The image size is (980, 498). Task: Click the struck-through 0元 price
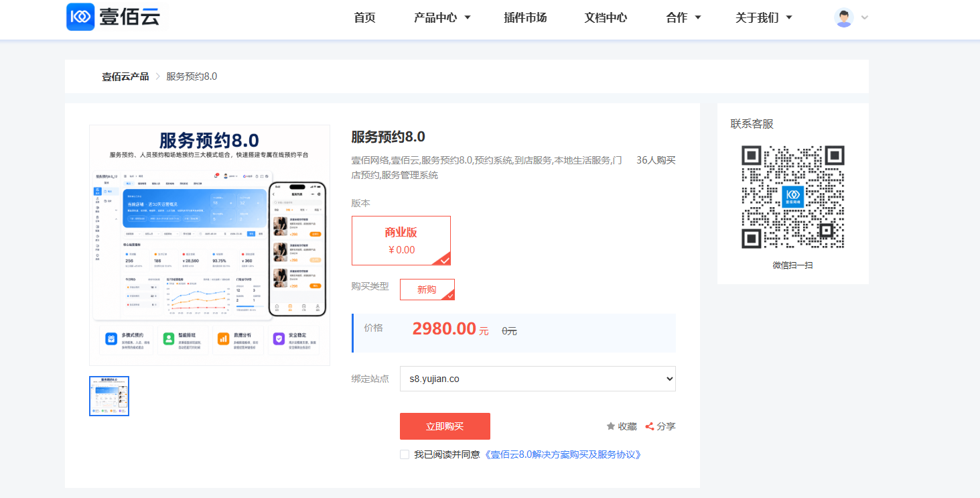tap(510, 331)
